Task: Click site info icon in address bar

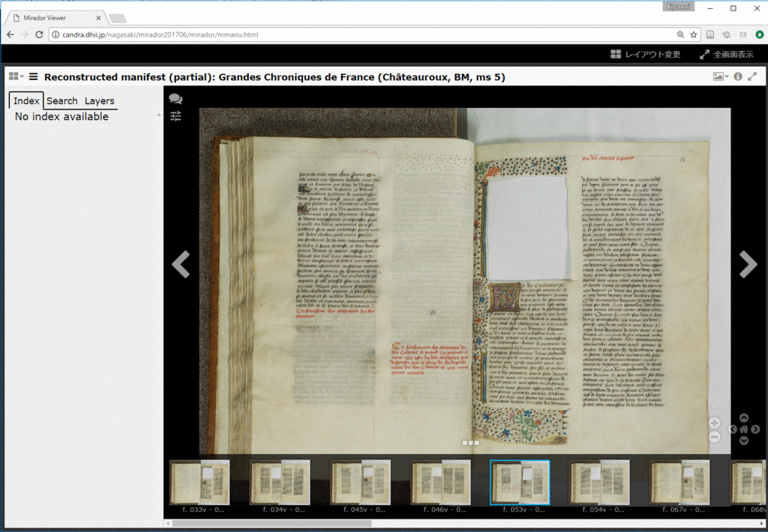Action: (x=55, y=34)
